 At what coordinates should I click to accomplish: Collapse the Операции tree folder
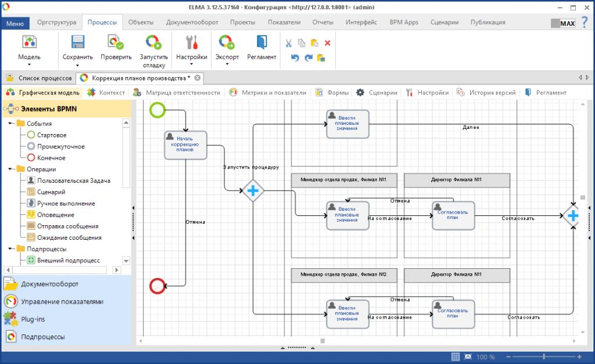[11, 169]
